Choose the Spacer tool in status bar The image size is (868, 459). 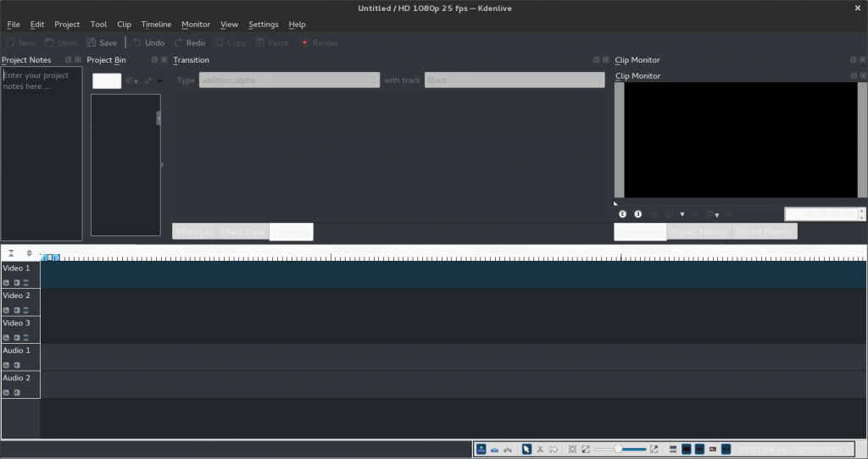(x=553, y=449)
